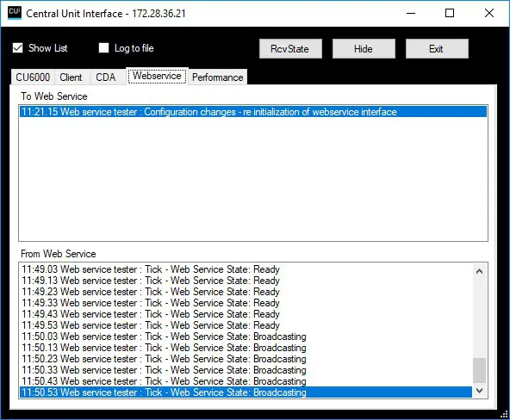This screenshot has width=510, height=420.
Task: Select the 11:49.43 Ready log entry
Action: 246,314
